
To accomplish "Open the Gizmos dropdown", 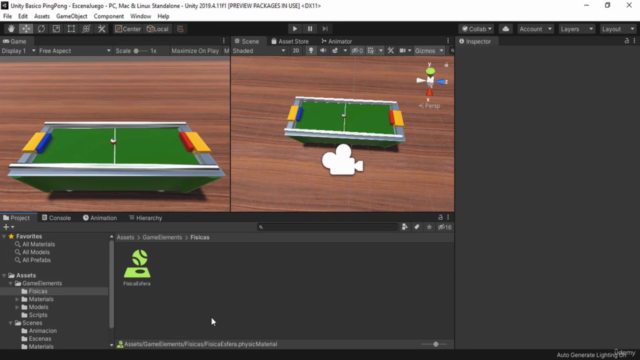I will [429, 51].
